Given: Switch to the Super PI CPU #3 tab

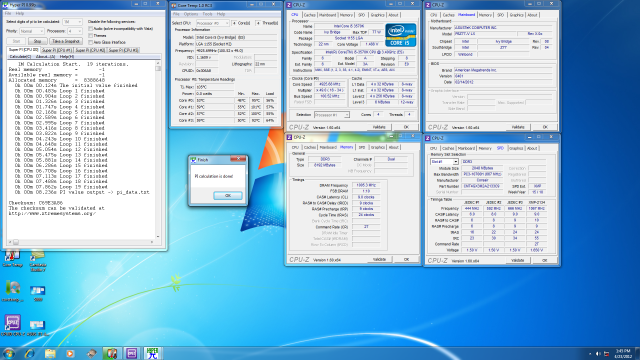Looking at the screenshot, I should (123, 50).
